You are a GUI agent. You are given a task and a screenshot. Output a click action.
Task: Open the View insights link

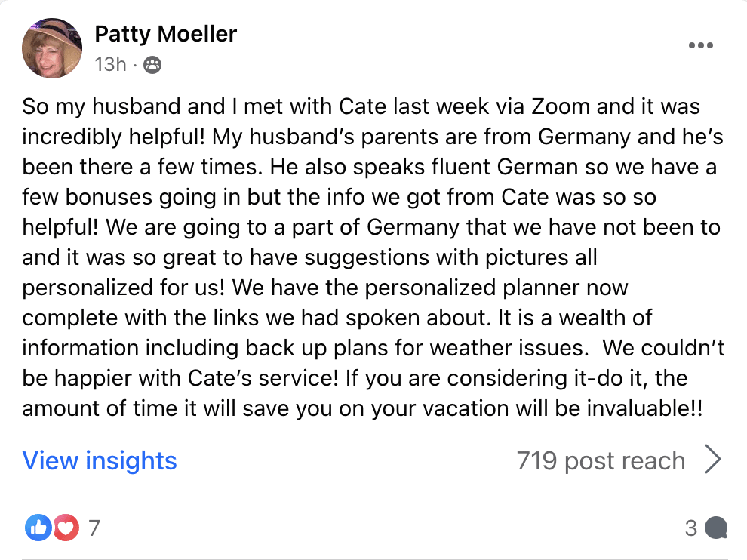[x=100, y=460]
